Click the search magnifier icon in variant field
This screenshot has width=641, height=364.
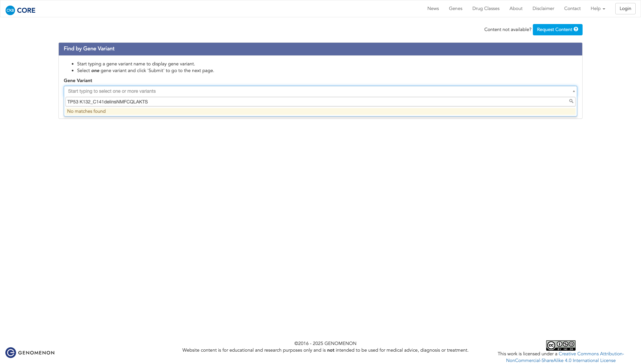(x=571, y=101)
